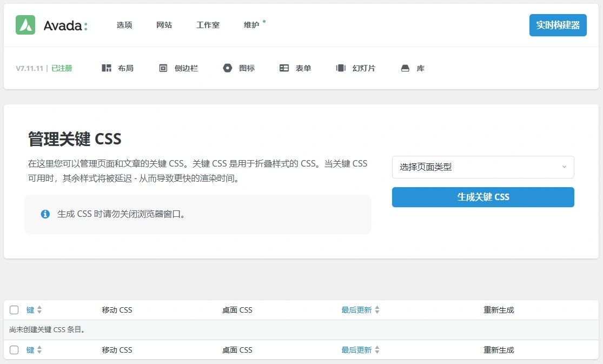Open the 实时构建器 (Live Builder)
Image resolution: width=603 pixels, height=364 pixels.
point(558,25)
